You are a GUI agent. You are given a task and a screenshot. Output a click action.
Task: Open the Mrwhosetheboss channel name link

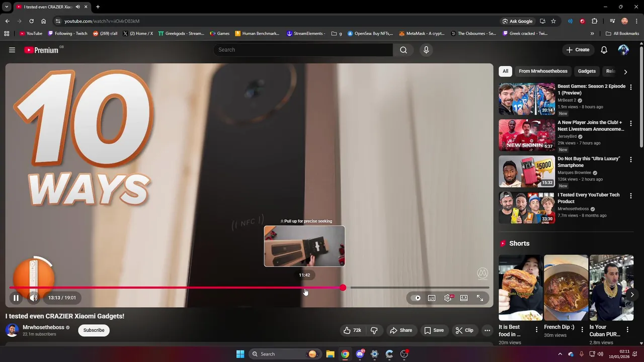(x=43, y=327)
